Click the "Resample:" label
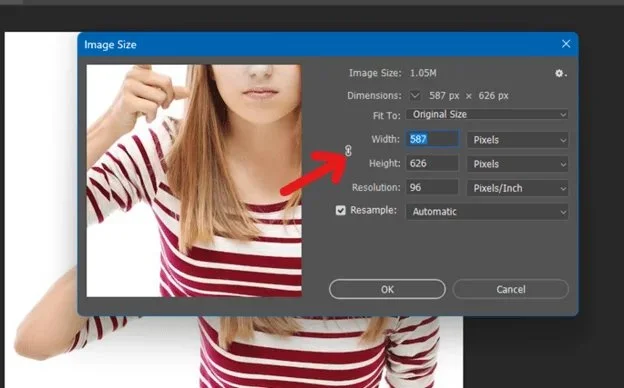This screenshot has height=388, width=624. tap(374, 210)
